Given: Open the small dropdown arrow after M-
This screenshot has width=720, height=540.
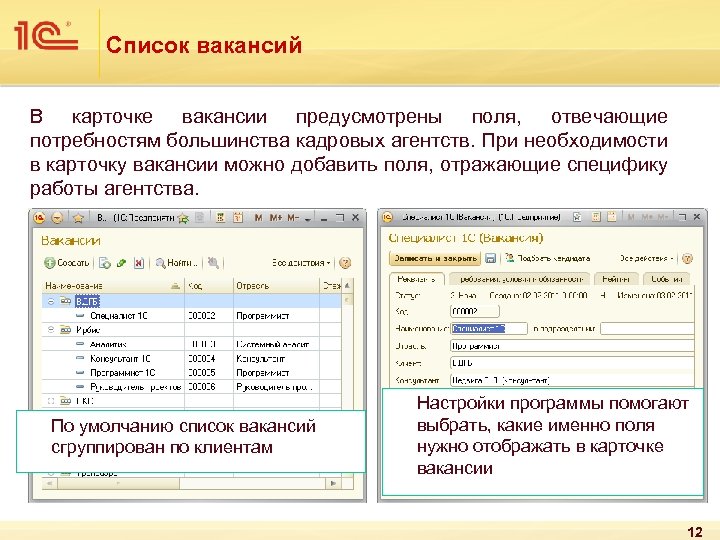Looking at the screenshot, I should point(308,219).
